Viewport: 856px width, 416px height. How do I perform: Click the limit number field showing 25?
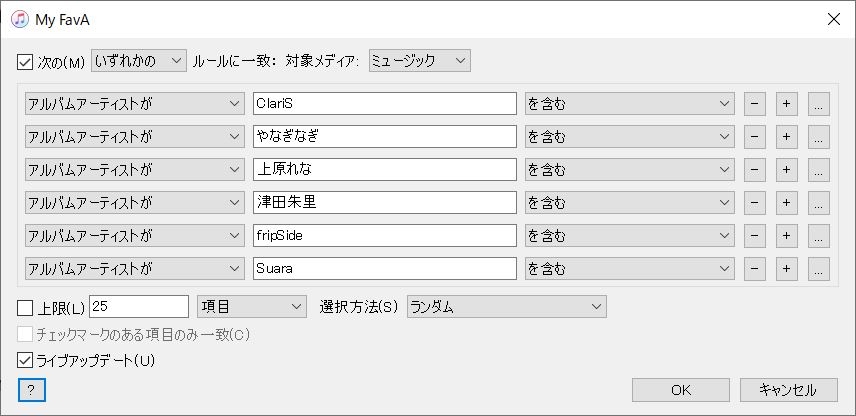pyautogui.click(x=139, y=306)
